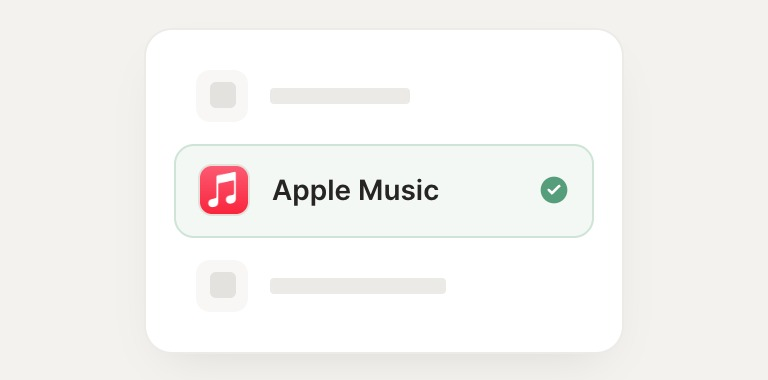Deselect Apple Music via its green check
Viewport: 768px width, 380px height.
pyautogui.click(x=554, y=190)
